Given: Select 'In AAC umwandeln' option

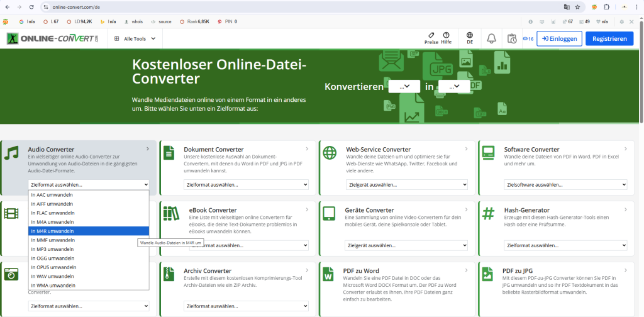Looking at the screenshot, I should tap(89, 195).
